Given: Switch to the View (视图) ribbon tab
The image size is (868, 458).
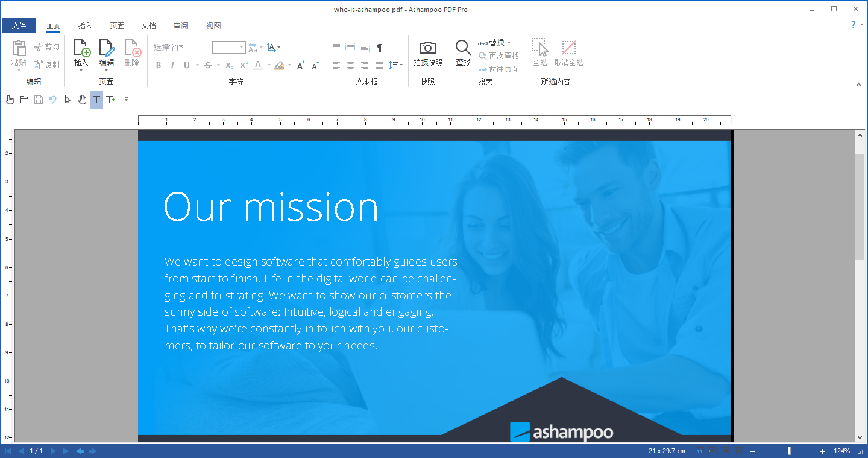Looking at the screenshot, I should coord(213,25).
